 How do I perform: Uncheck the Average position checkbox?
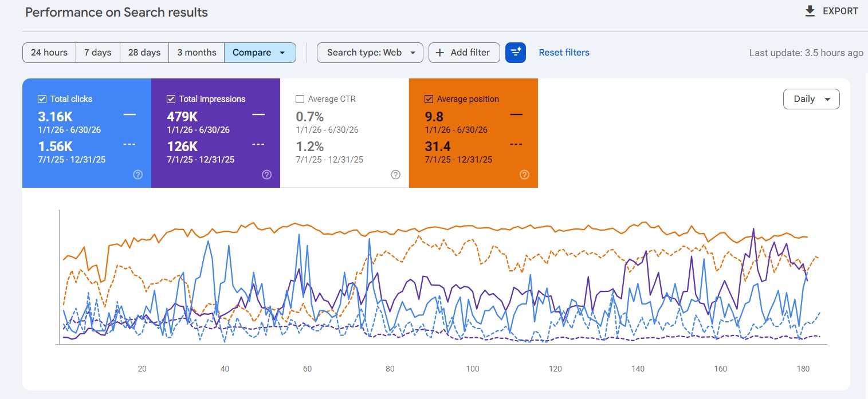[x=429, y=99]
